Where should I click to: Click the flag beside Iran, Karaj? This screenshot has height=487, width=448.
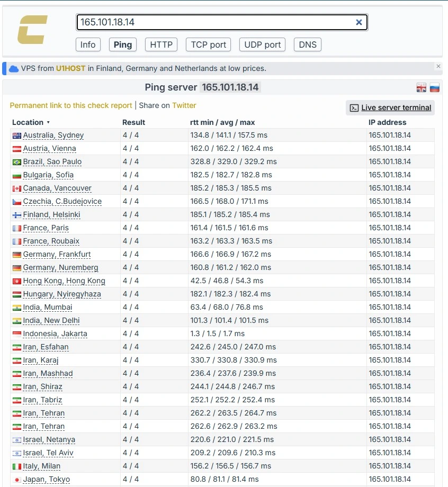point(17,361)
